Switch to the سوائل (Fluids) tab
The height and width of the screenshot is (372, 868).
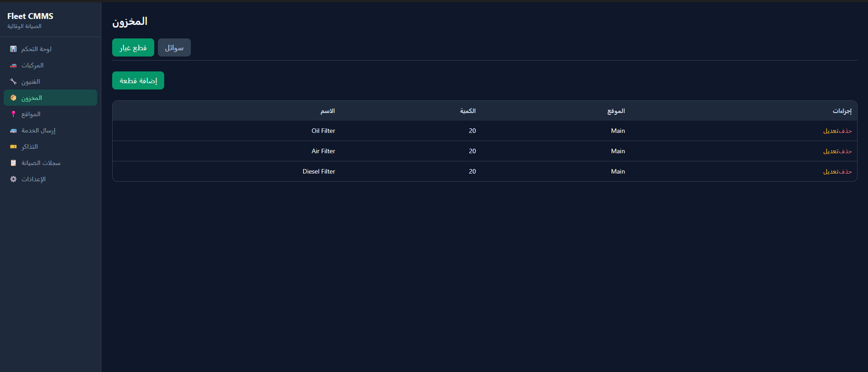click(x=174, y=47)
